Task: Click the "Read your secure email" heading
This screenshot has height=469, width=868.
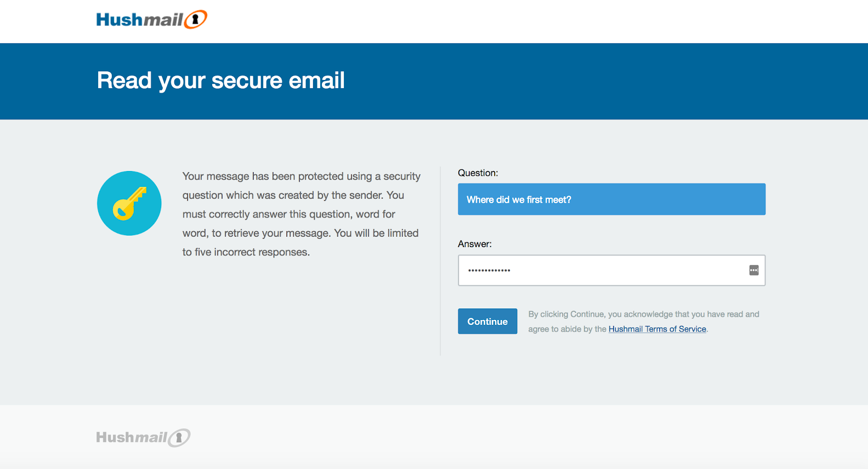Action: pyautogui.click(x=221, y=81)
